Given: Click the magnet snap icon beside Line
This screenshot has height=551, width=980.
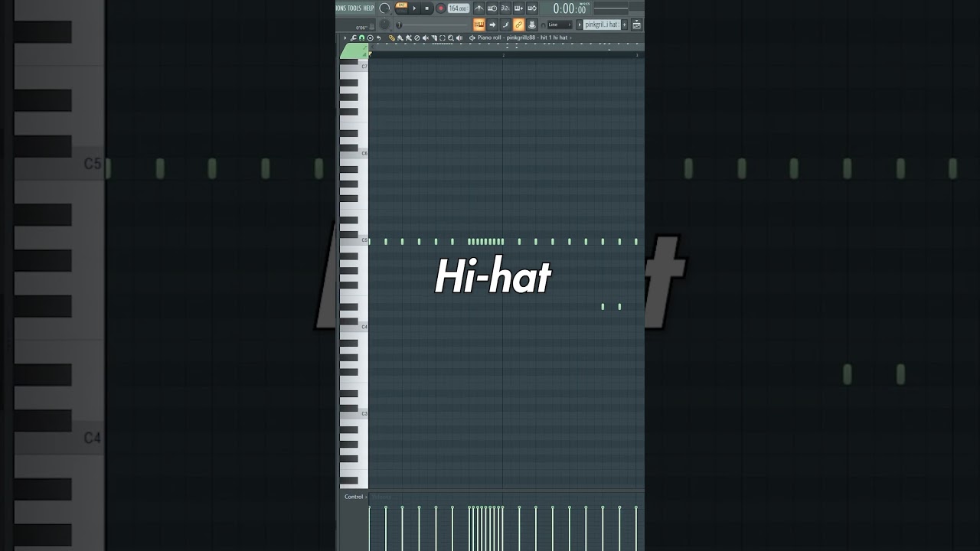Looking at the screenshot, I should click(x=544, y=25).
